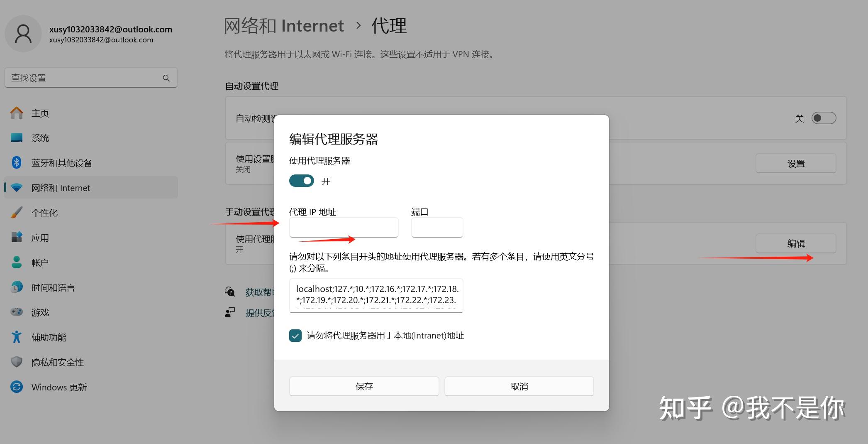868x444 pixels.
Task: Select the 主页 home icon in sidebar
Action: click(x=16, y=113)
